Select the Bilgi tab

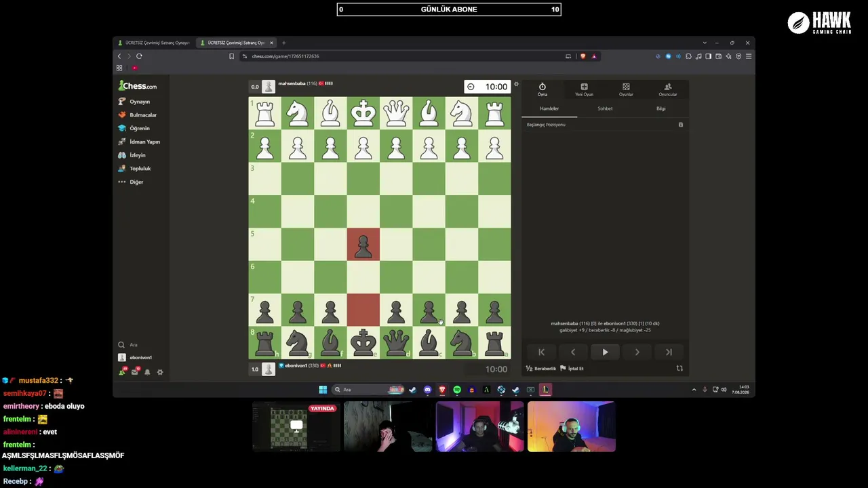pyautogui.click(x=660, y=108)
